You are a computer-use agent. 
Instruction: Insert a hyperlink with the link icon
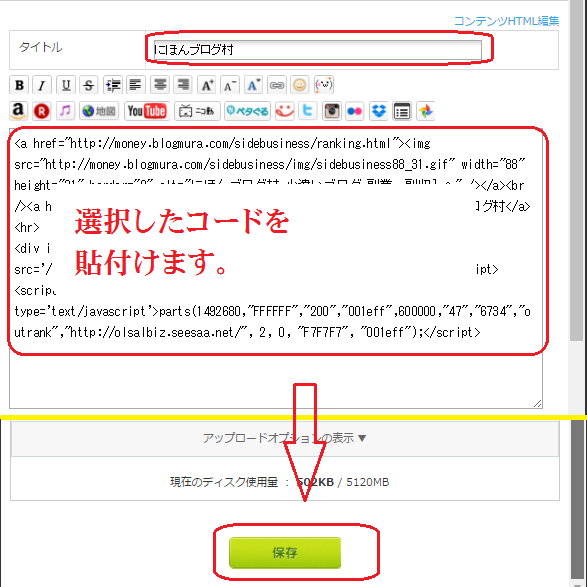[277, 85]
